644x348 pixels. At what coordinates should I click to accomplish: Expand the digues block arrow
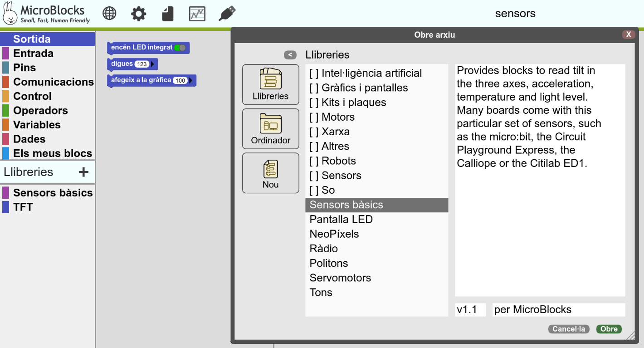coord(153,64)
